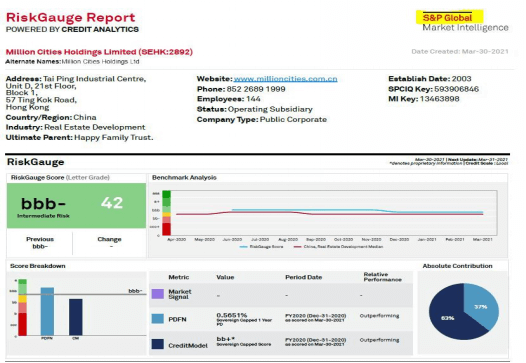Screen dimensions: 526x363
Task: Click Company Type: Public Corporate text
Action: (262, 120)
